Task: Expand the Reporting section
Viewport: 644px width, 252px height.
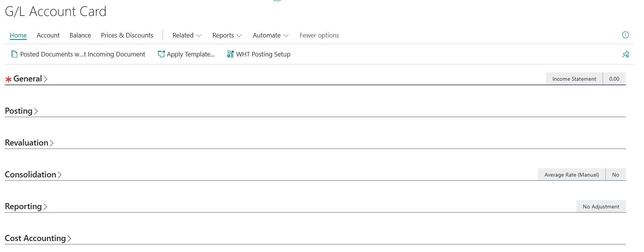Action: tap(23, 207)
